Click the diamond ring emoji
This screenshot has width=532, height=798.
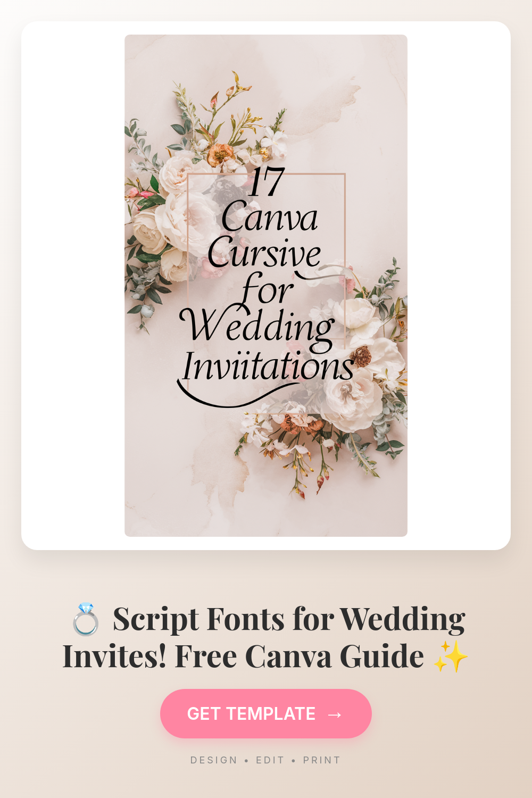click(86, 620)
